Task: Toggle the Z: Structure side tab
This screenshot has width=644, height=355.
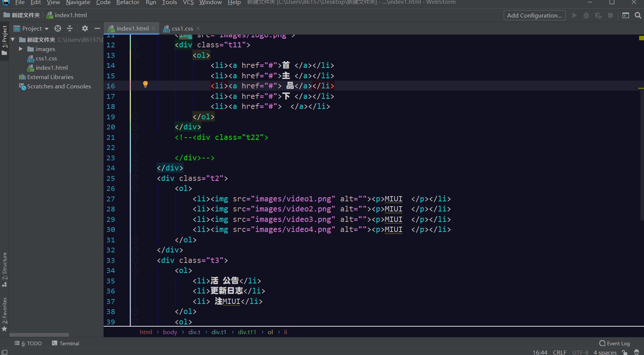Action: click(4, 269)
